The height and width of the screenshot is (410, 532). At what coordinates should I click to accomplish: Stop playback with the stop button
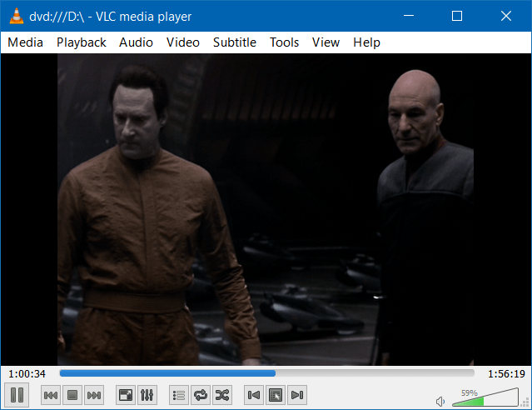72,395
